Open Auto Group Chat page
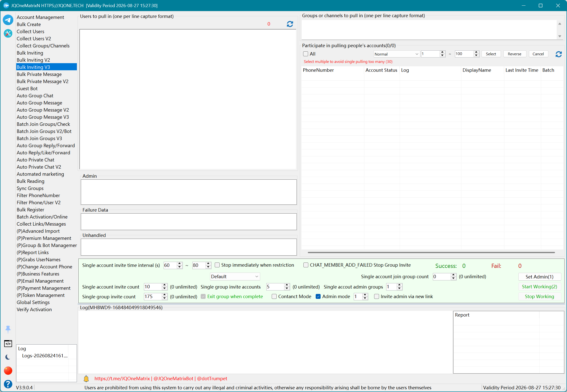 click(x=35, y=96)
